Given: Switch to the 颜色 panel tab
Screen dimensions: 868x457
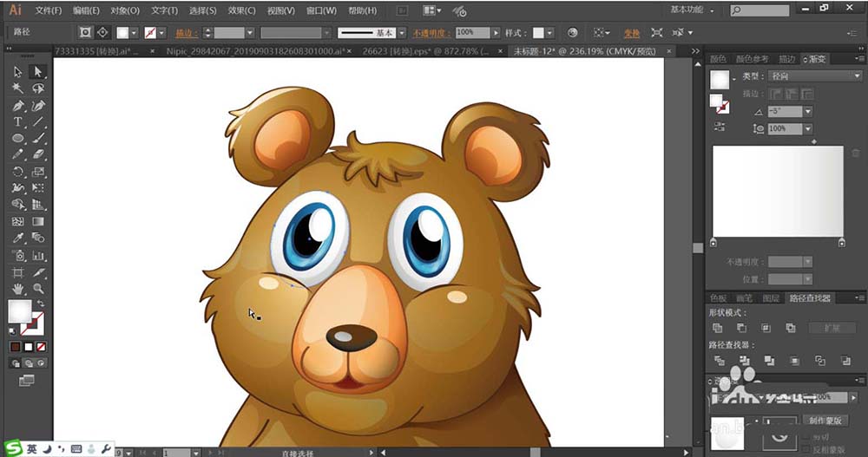Looking at the screenshot, I should 718,59.
